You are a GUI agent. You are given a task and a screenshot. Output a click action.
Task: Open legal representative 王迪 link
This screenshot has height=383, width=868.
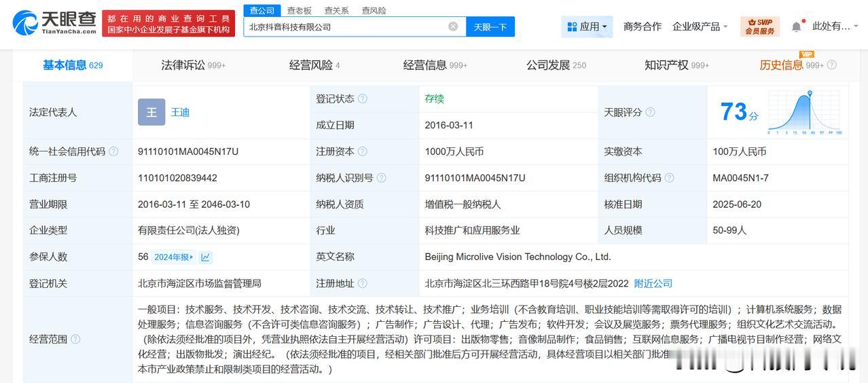tap(180, 112)
